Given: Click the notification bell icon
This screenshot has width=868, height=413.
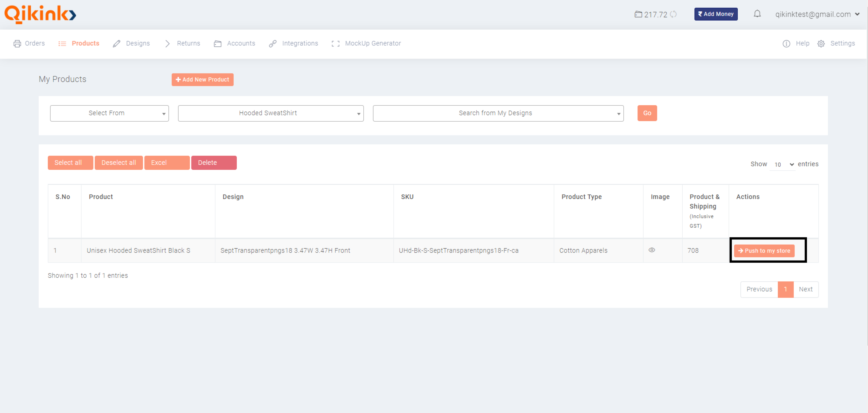Looking at the screenshot, I should coord(757,14).
